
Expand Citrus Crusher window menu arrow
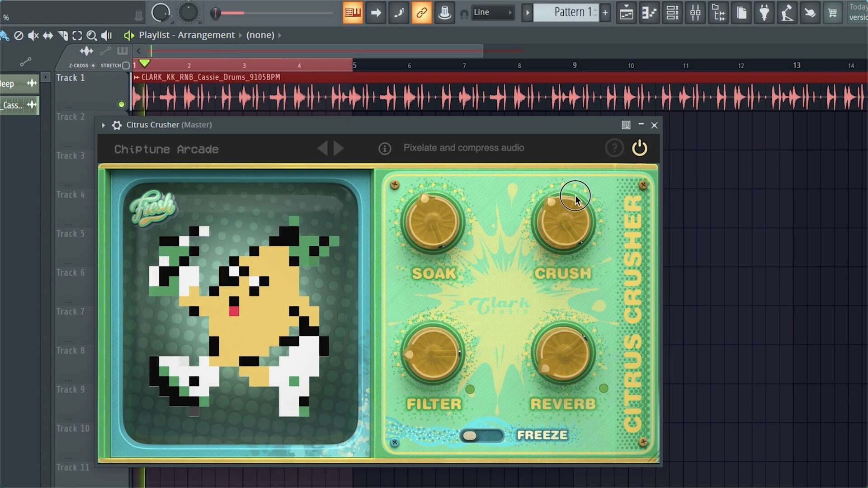click(x=103, y=125)
